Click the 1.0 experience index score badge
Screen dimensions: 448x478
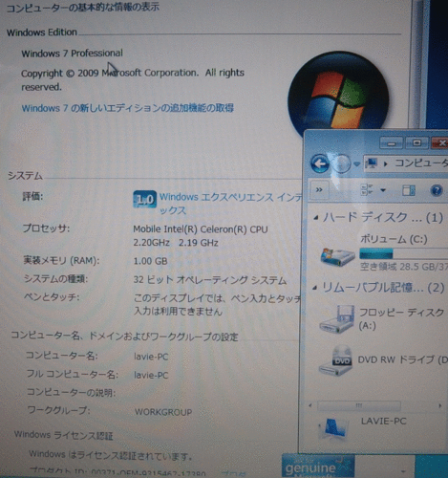pyautogui.click(x=144, y=199)
